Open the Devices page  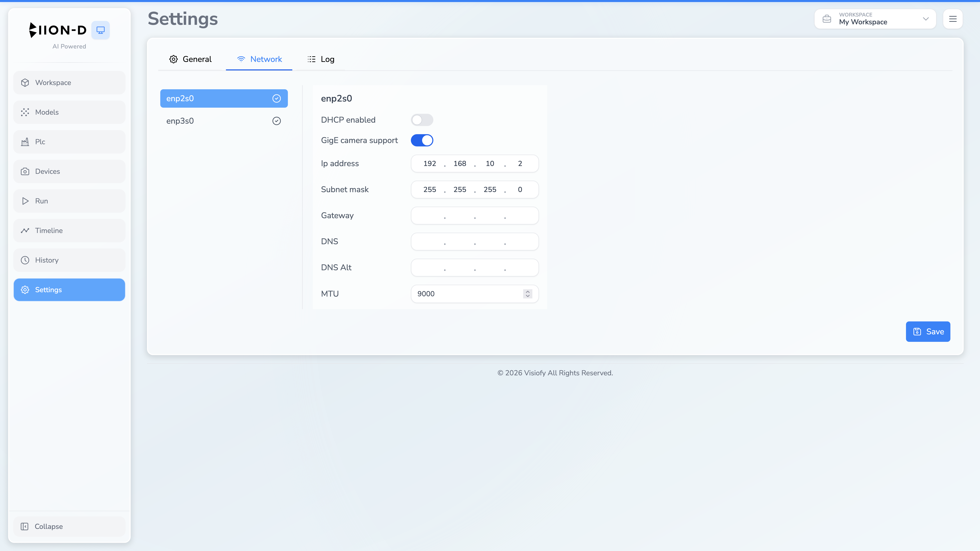pos(69,171)
